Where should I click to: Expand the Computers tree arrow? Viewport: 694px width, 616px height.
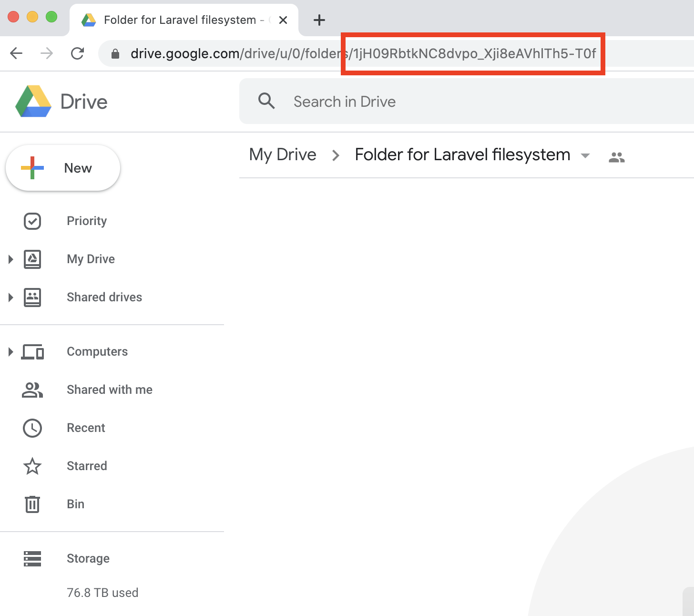pos(10,352)
